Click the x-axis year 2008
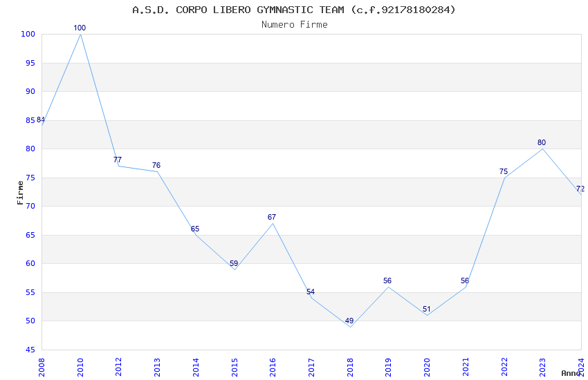This screenshot has height=380, width=588. [42, 367]
